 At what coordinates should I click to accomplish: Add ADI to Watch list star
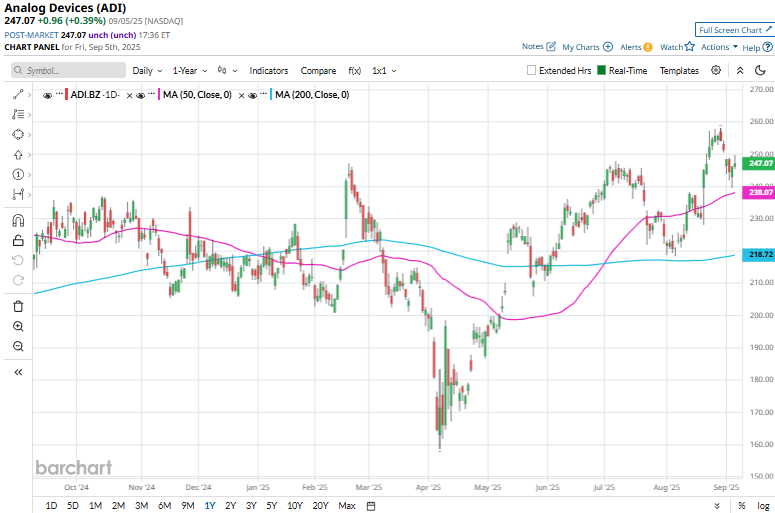[x=689, y=46]
